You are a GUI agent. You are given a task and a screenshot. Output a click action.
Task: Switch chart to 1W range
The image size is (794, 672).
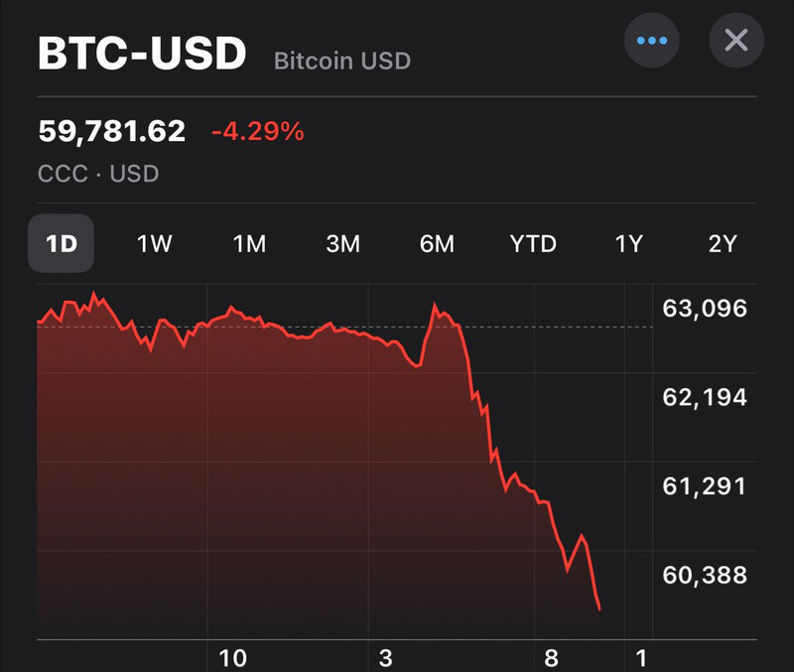tap(155, 243)
